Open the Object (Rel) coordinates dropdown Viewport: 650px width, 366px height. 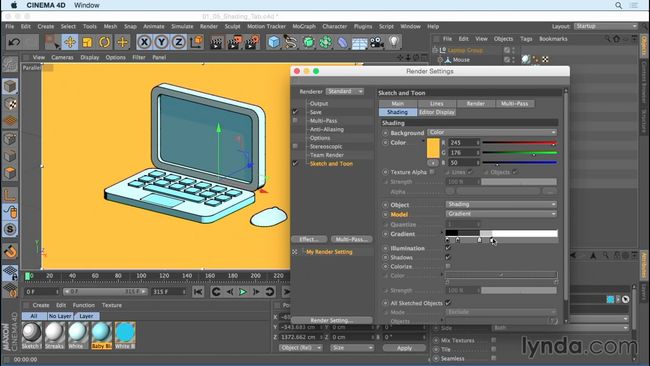pos(301,348)
